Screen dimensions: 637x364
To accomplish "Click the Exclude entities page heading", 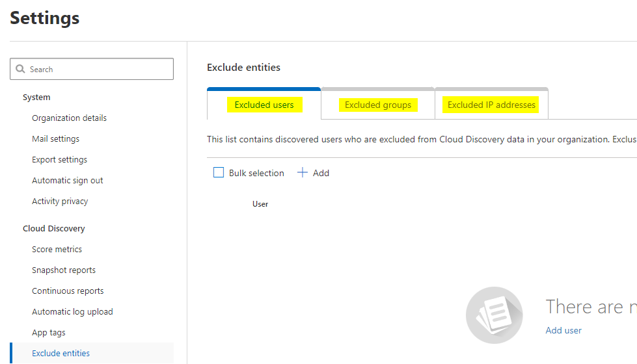I will click(x=244, y=68).
